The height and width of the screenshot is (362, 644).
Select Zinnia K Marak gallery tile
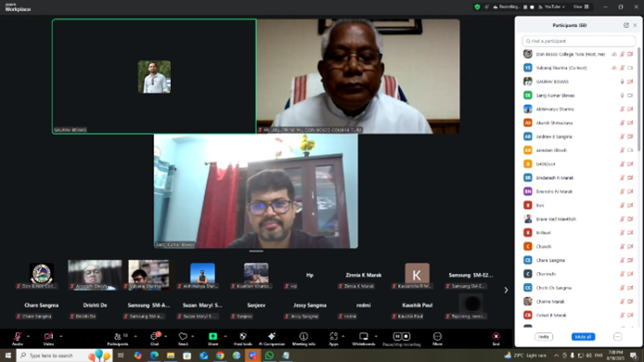[x=364, y=275]
